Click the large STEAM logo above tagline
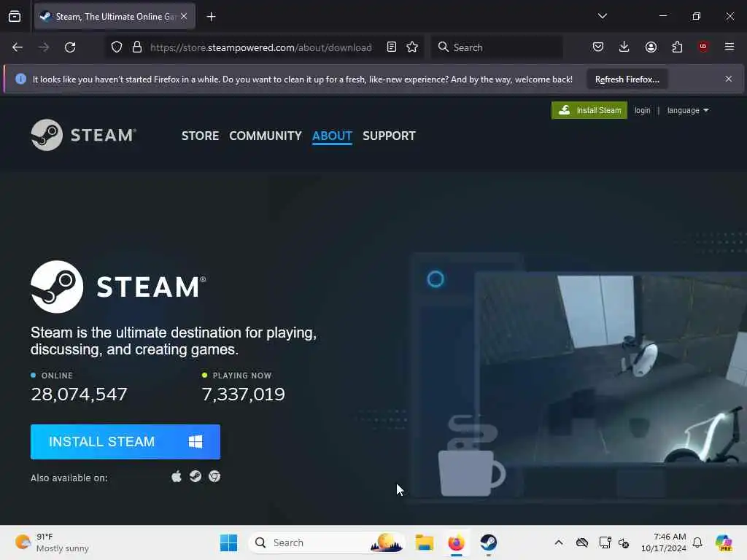The width and height of the screenshot is (747, 560). coord(118,287)
